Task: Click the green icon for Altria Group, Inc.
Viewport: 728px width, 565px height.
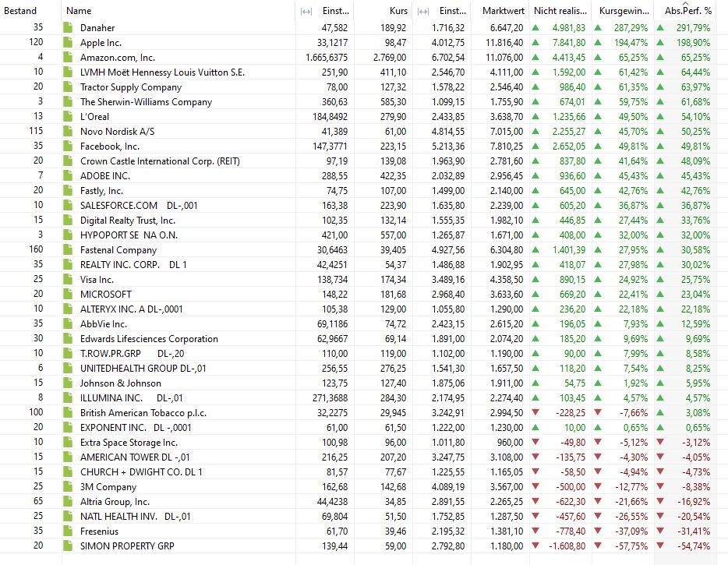Action: (68, 502)
